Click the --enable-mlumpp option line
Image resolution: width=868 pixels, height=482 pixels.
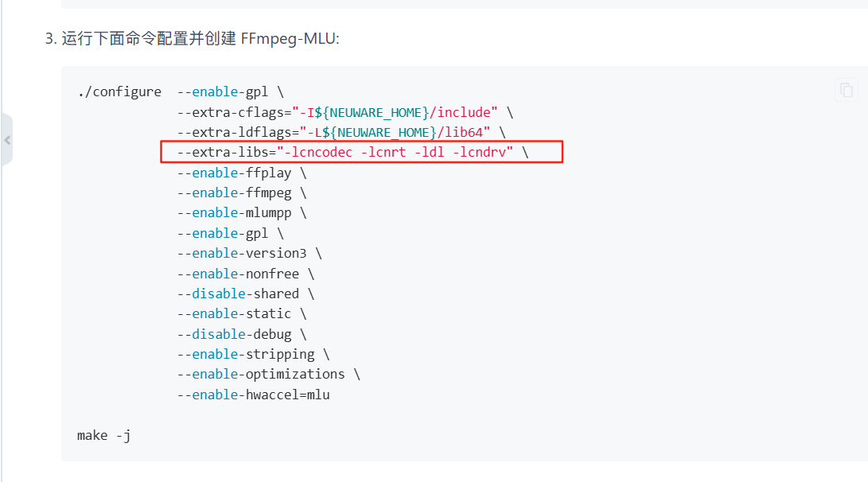[x=241, y=212]
